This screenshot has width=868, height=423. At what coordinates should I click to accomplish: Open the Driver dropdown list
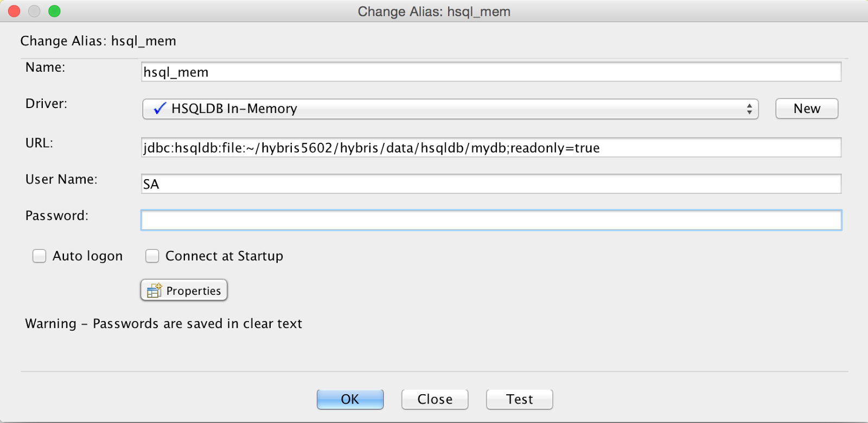pos(450,109)
